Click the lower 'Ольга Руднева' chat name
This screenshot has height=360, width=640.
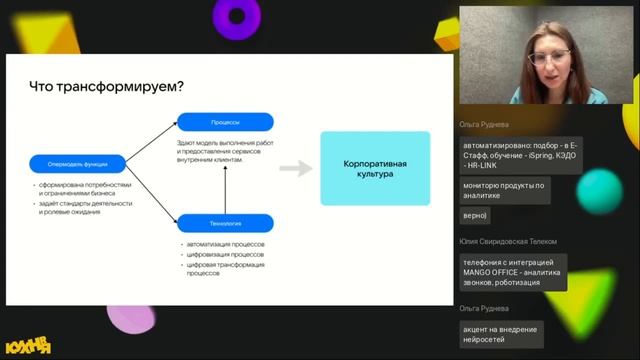point(484,309)
